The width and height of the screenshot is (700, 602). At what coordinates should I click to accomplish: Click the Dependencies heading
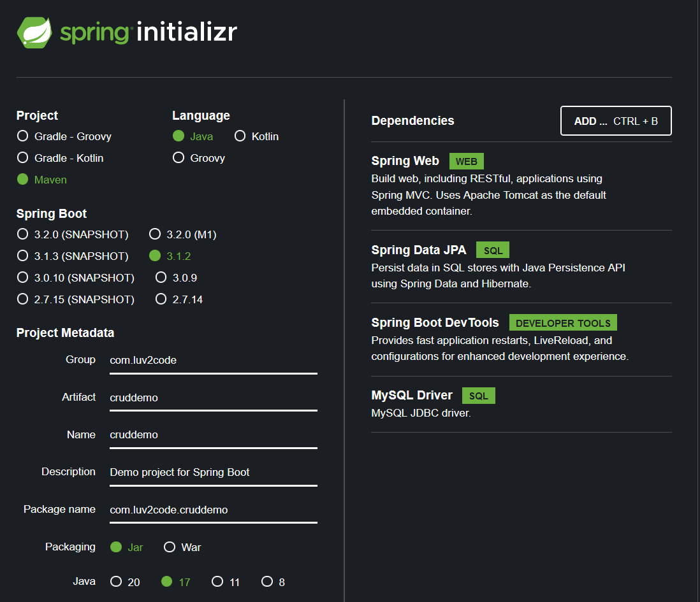pyautogui.click(x=412, y=121)
